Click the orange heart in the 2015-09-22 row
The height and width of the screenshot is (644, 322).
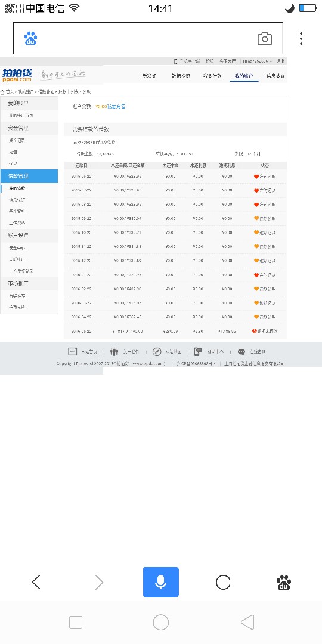256,218
